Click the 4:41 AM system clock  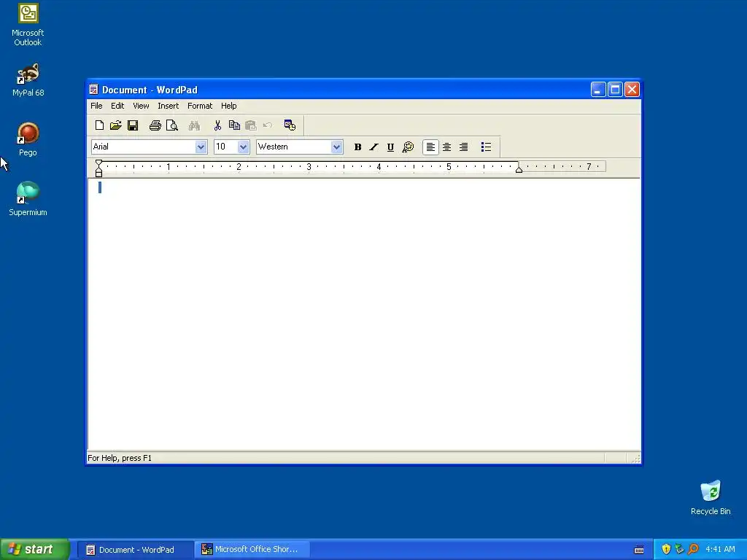tap(720, 549)
